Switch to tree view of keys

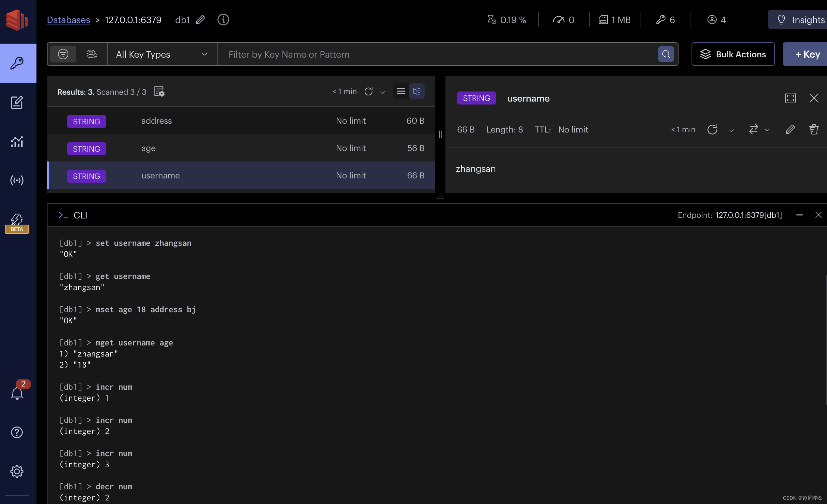416,91
